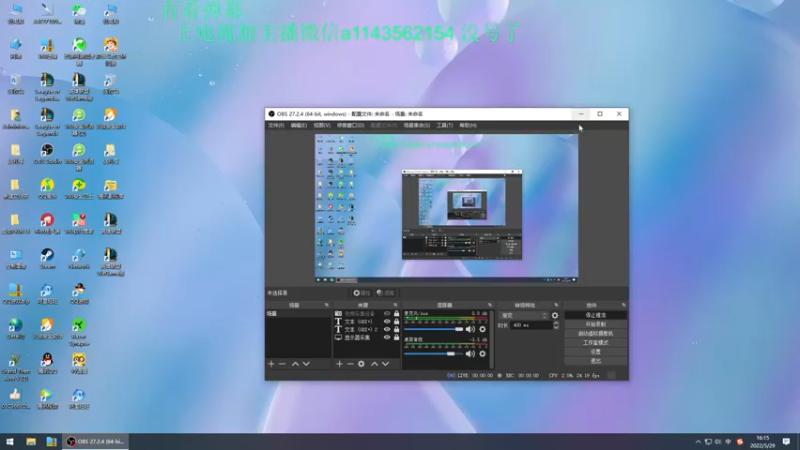Pop out the scenes dock
800x450 pixels.
(327, 305)
